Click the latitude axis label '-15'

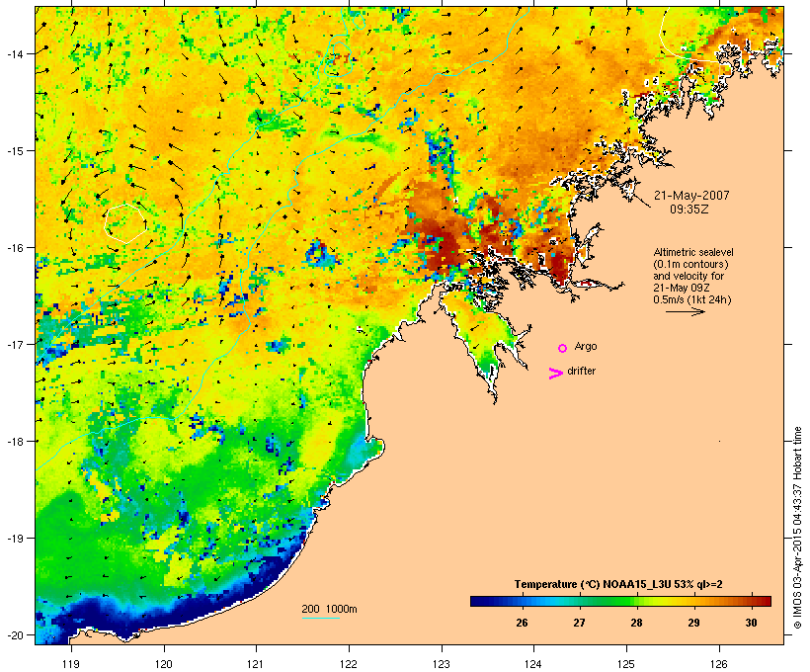14,151
